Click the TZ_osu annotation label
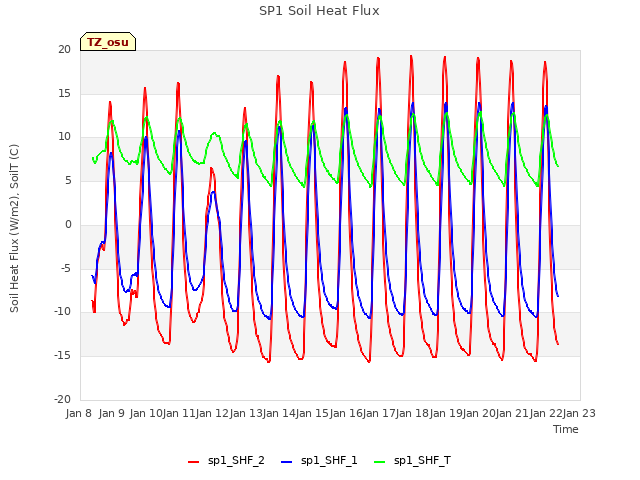This screenshot has width=640, height=480. 108,42
